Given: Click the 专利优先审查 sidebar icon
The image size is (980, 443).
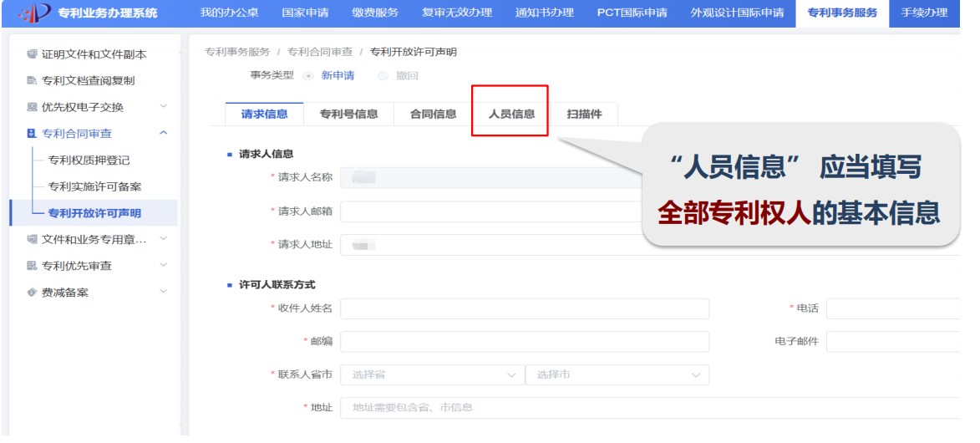Looking at the screenshot, I should 32,266.
